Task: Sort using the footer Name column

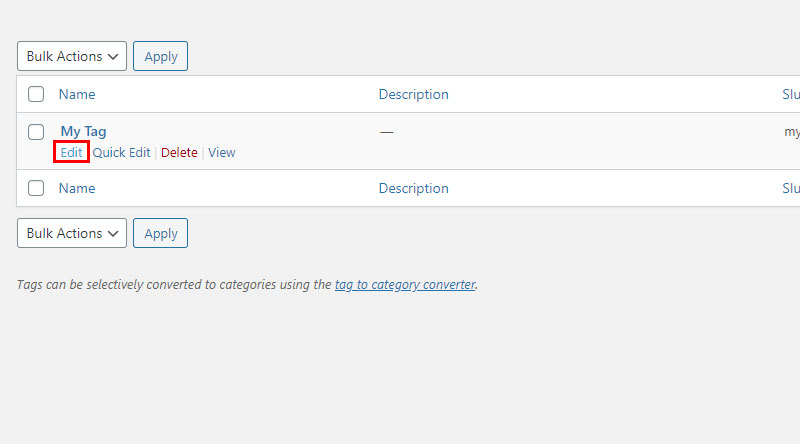Action: tap(77, 188)
